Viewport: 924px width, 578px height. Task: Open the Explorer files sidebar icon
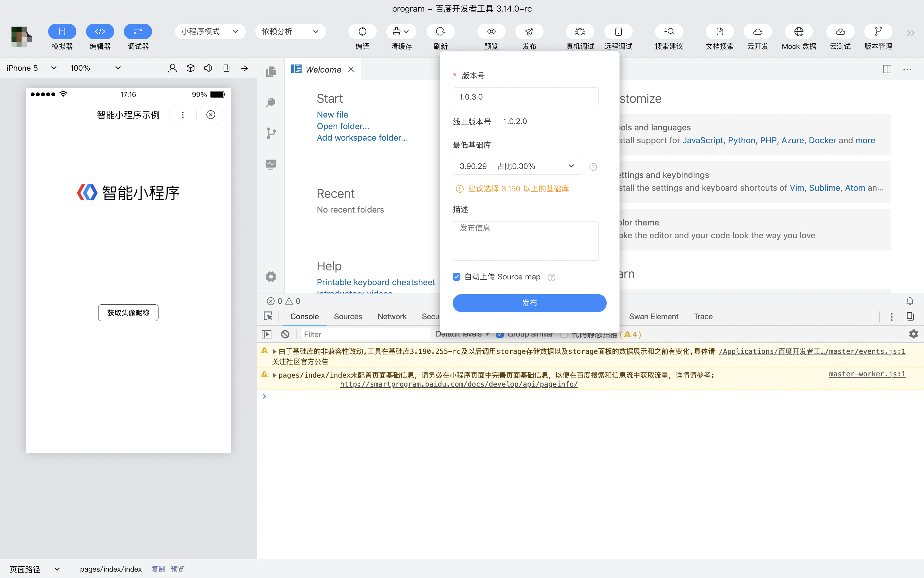point(271,72)
